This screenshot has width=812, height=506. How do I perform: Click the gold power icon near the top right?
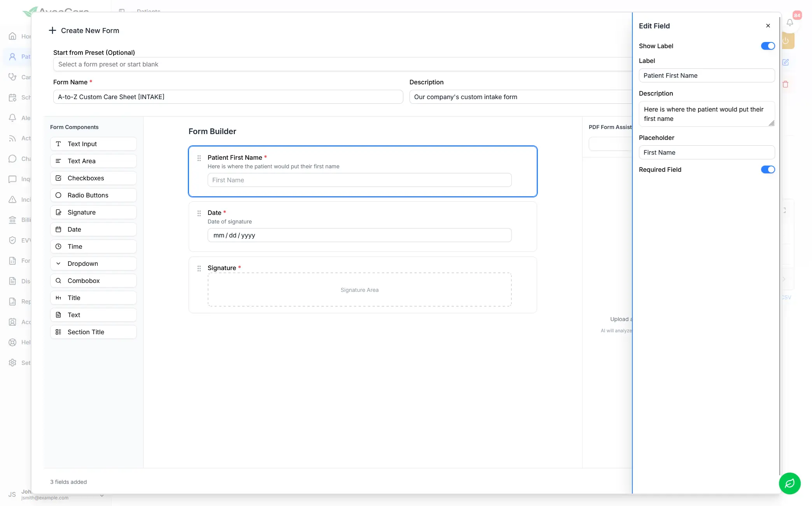[786, 41]
